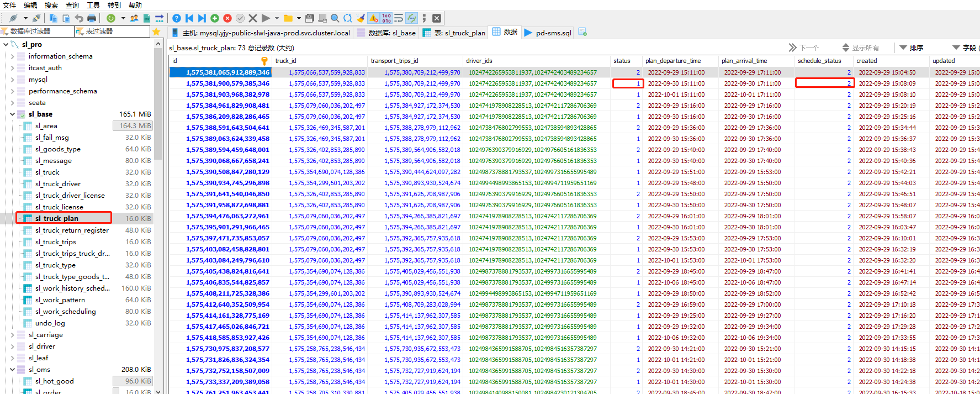Viewport: 980px width, 394px height.
Task: Sort by the truck_id column header
Action: (x=319, y=61)
